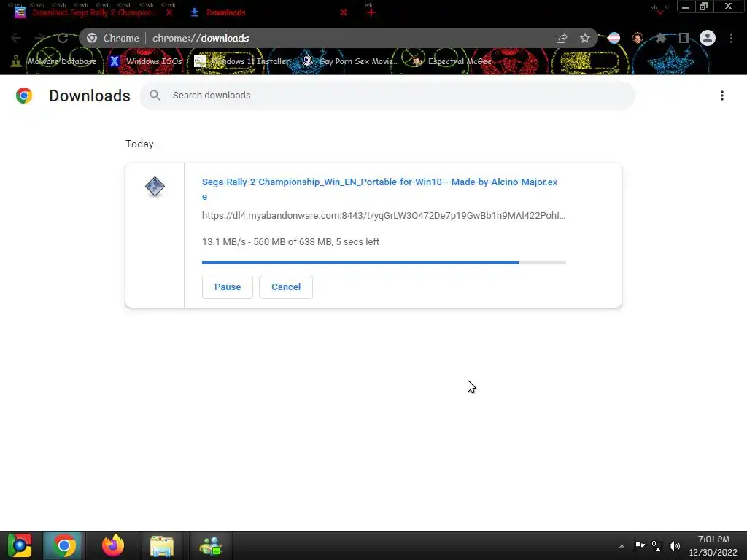Show hidden tray icons arrow
This screenshot has height=560, width=747.
(x=622, y=546)
